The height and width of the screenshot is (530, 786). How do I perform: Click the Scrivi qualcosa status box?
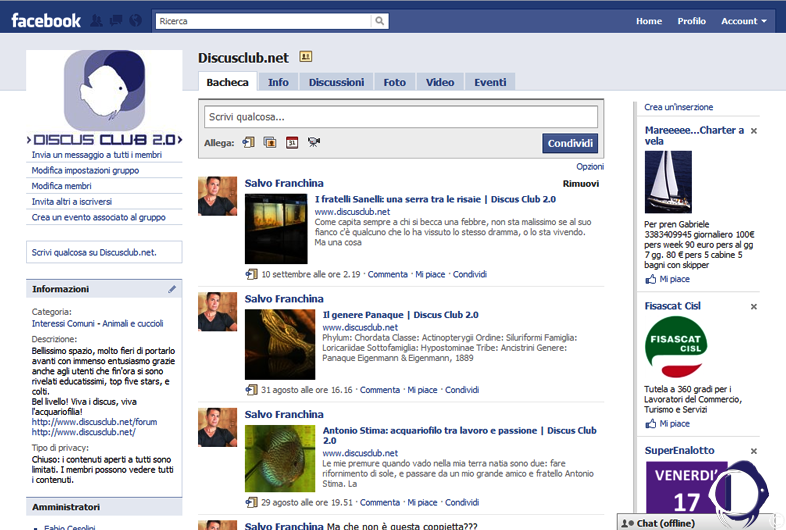(401, 117)
